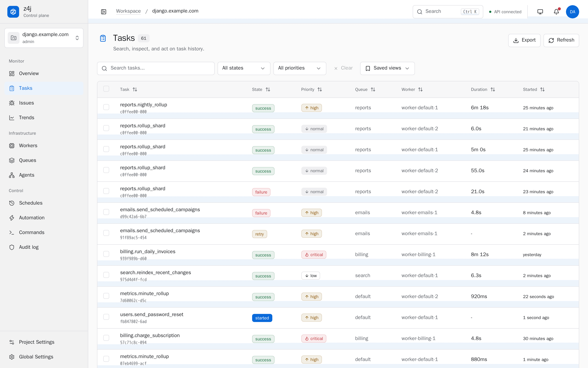Expand the Saved views dropdown
Viewport: 588px width, 368px height.
(387, 68)
